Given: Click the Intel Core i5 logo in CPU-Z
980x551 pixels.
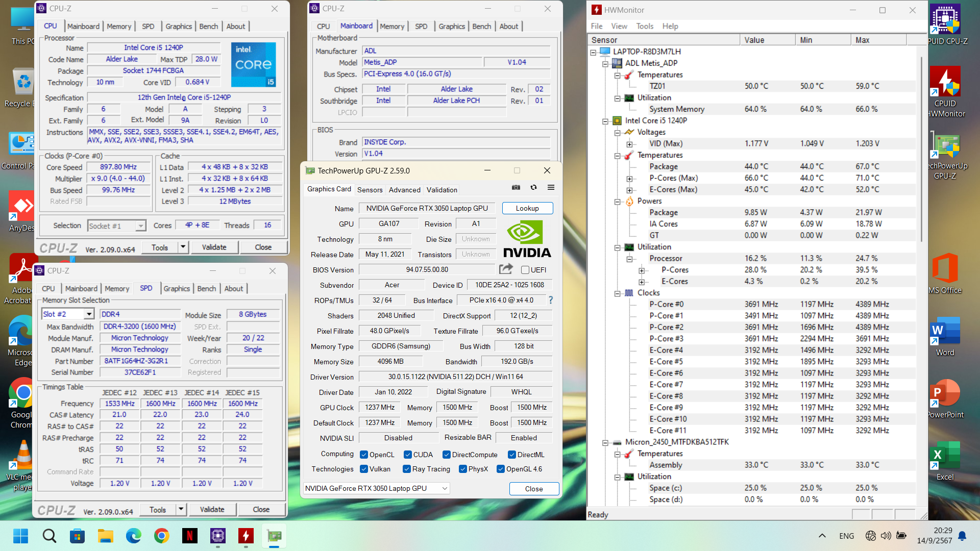Looking at the screenshot, I should [253, 65].
